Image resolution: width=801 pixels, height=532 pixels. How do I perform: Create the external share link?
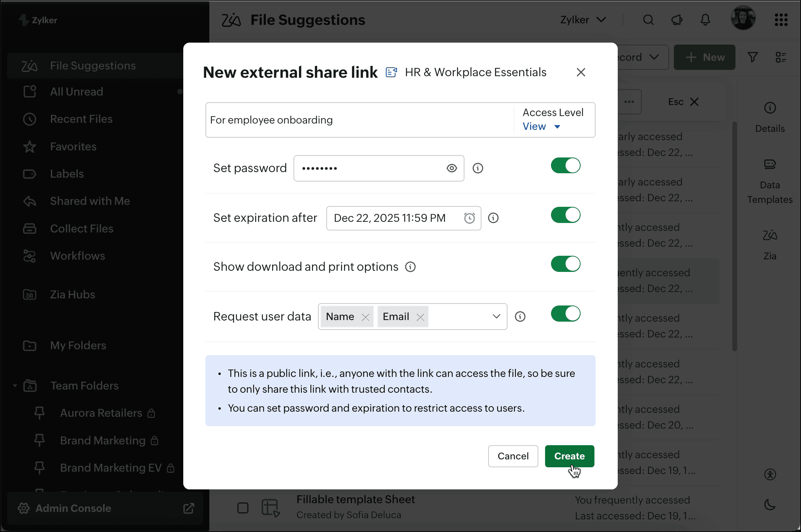[x=569, y=456]
